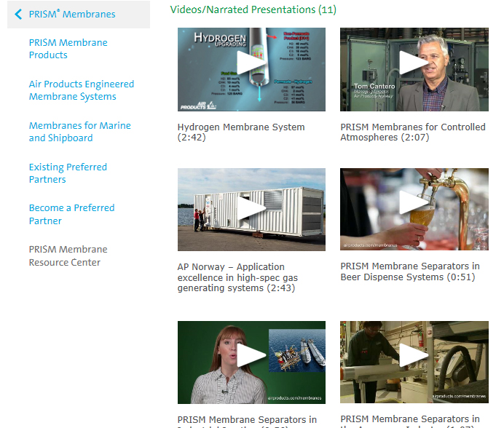The height and width of the screenshot is (428, 504).
Task: Go to PRISM Membrane Products
Action: click(x=68, y=49)
